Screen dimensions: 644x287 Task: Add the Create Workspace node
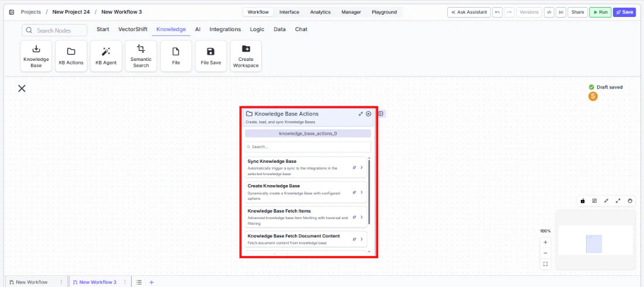[x=246, y=56]
